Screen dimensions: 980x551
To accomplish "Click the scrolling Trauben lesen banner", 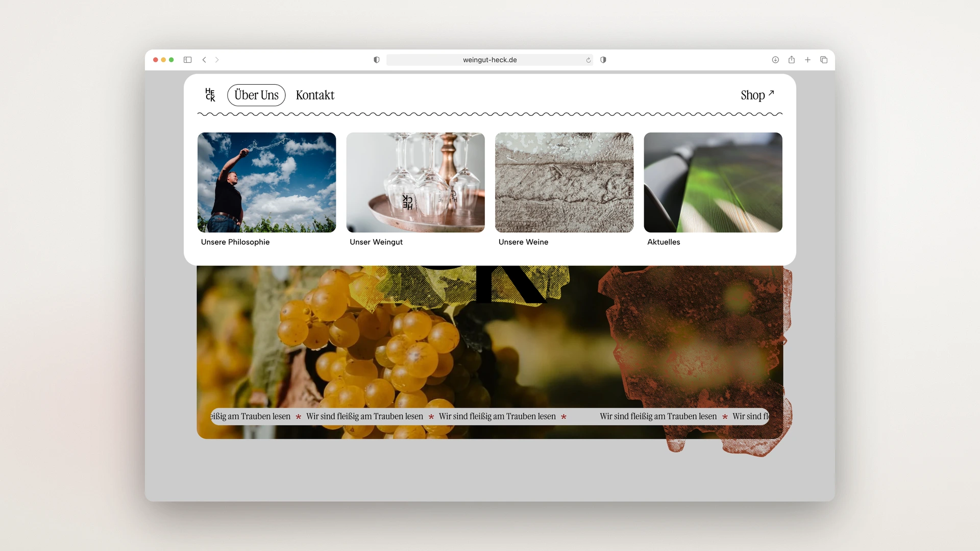I will tap(489, 416).
